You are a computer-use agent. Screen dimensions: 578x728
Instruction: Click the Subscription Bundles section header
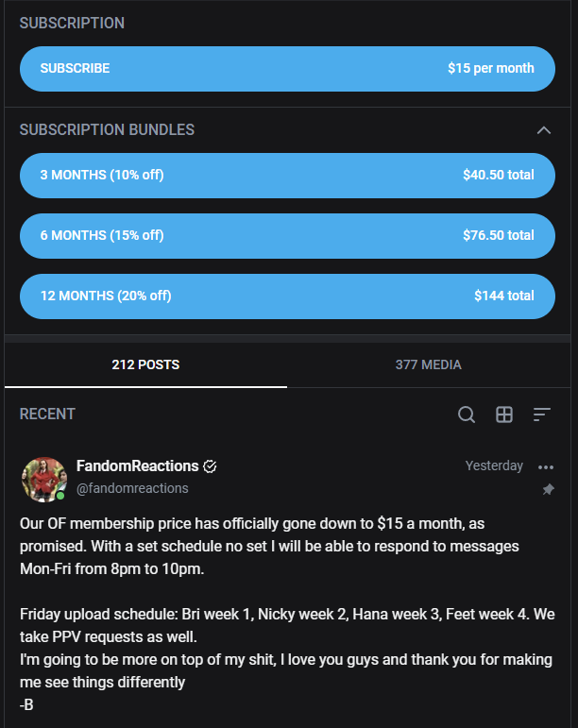click(107, 130)
